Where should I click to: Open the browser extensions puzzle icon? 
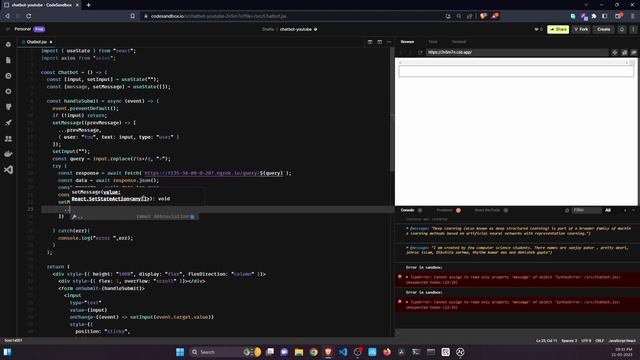(x=594, y=16)
